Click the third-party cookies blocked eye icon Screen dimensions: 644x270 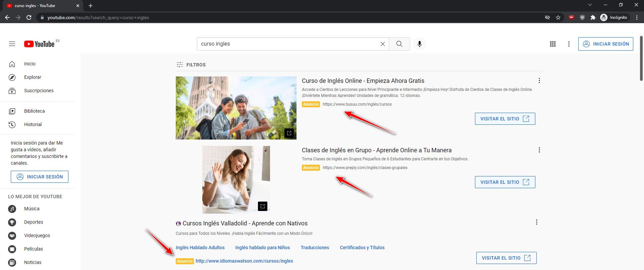547,17
